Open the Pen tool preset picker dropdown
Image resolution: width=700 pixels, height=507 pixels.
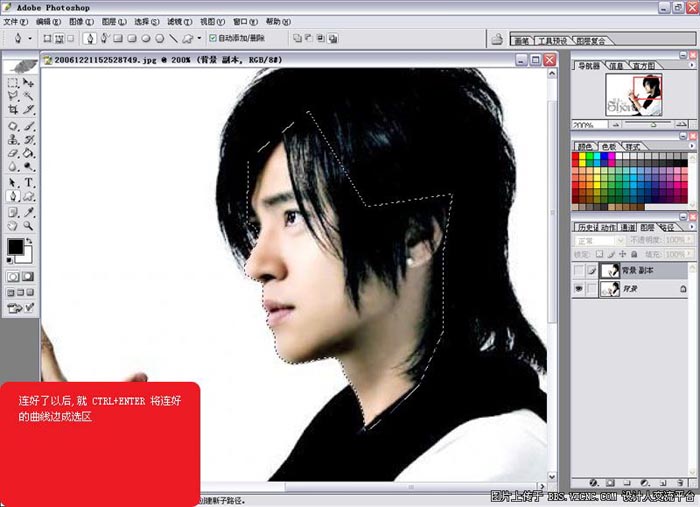click(x=30, y=38)
